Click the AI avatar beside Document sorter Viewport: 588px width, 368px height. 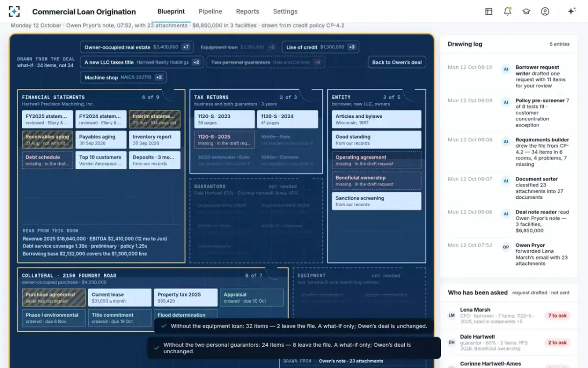coord(506,181)
